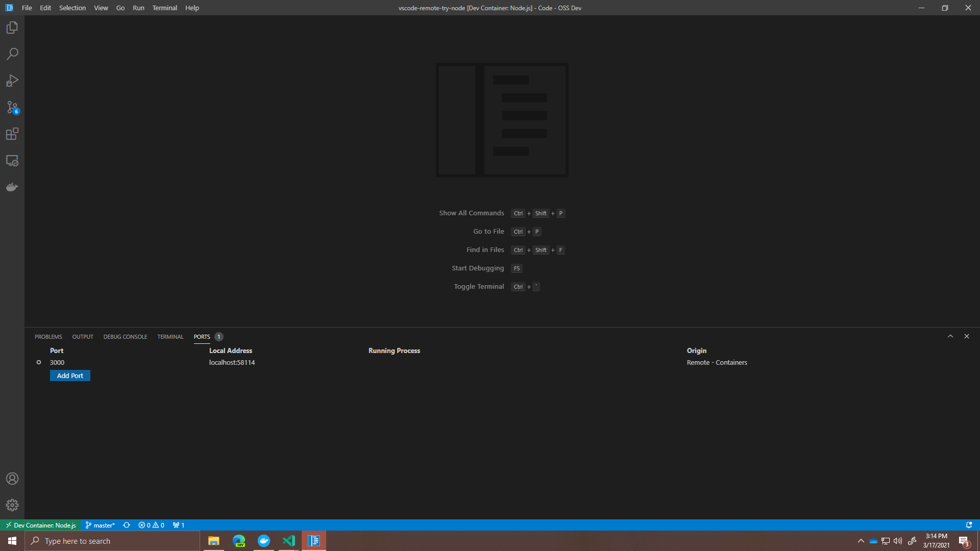Open the Run and Debug view
The image size is (980, 551).
tap(12, 80)
